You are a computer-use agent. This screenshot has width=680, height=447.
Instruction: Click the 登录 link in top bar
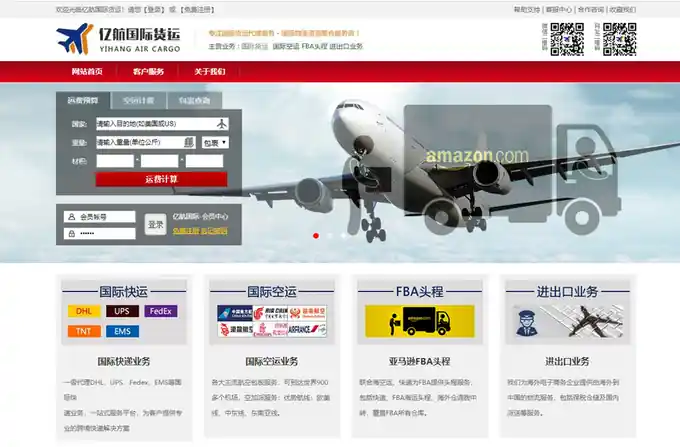point(154,10)
